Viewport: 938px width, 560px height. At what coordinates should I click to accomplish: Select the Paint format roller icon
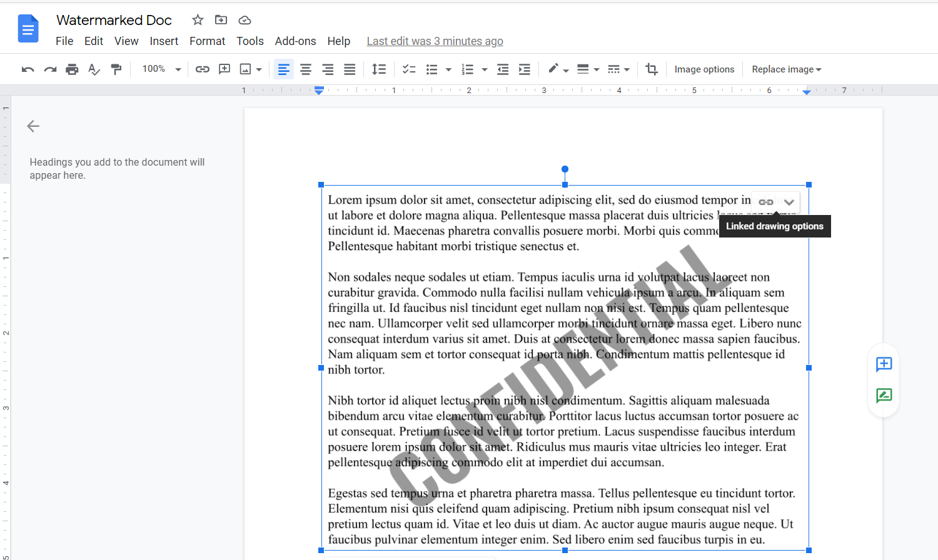(x=116, y=69)
